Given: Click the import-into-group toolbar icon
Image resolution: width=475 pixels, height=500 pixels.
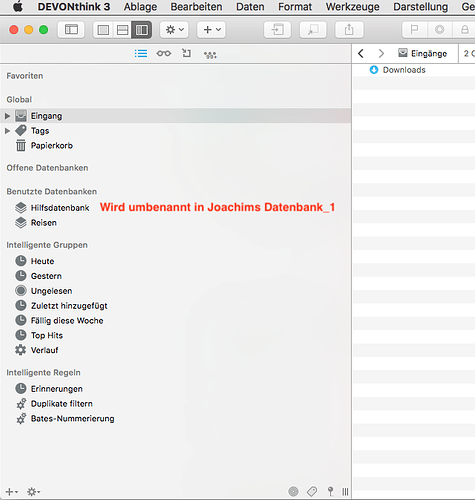Looking at the screenshot, I should pos(277,30).
